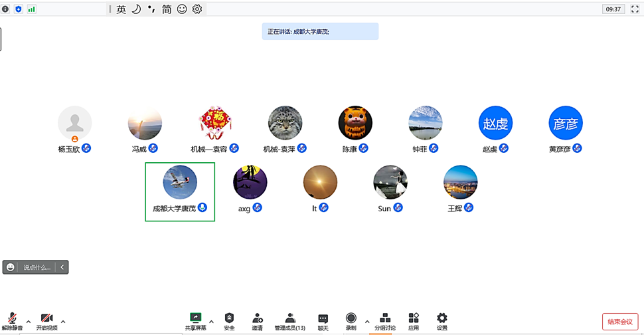Open video options arrow beside 开启视频
Viewport: 644px width, 335px height.
[63, 320]
